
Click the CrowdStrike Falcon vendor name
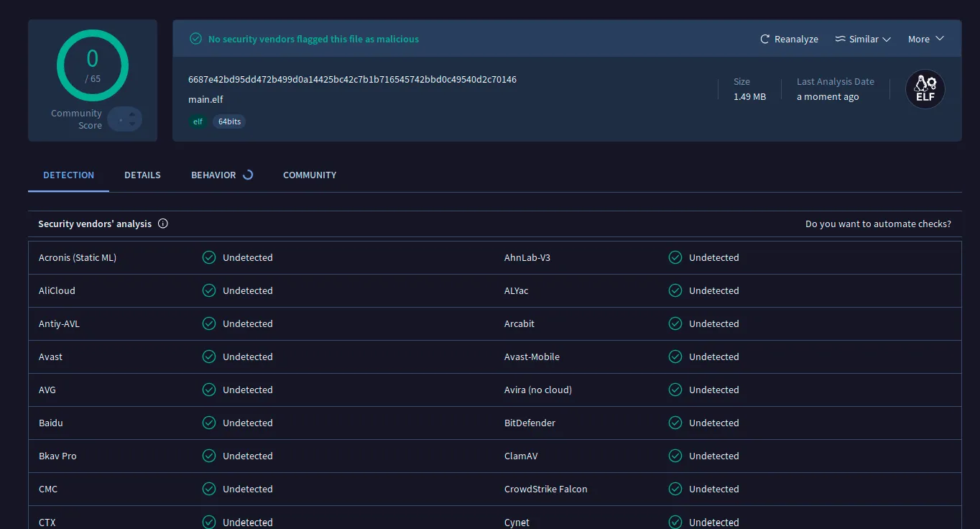pyautogui.click(x=546, y=489)
